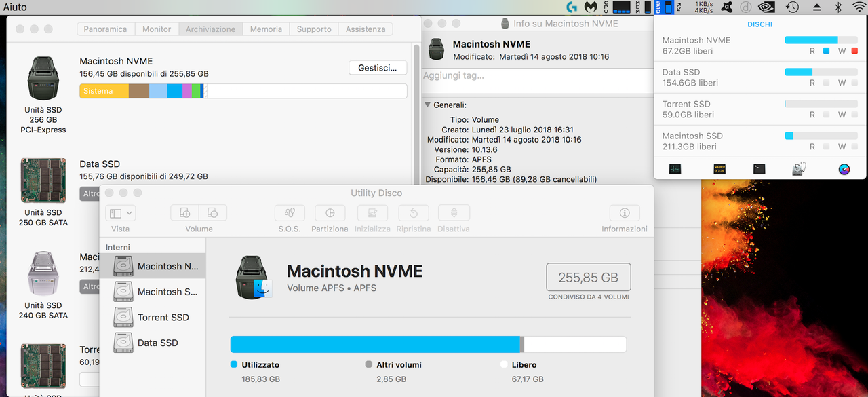The height and width of the screenshot is (397, 868).
Task: Click Partiziona in Utility Disco toolbar
Action: click(330, 212)
